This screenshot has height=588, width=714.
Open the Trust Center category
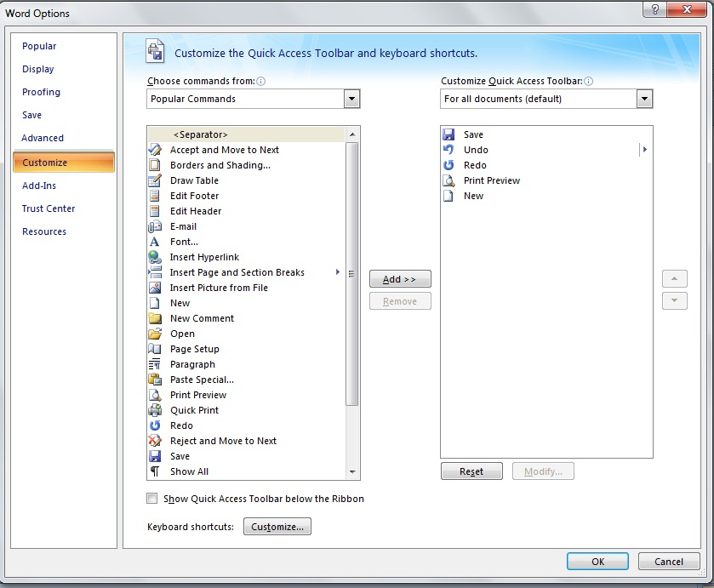[x=49, y=208]
